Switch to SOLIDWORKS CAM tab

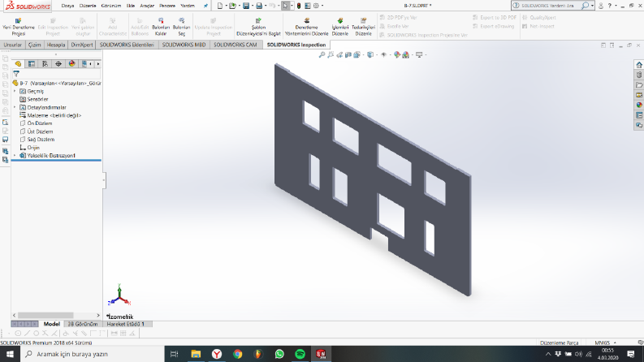point(236,45)
